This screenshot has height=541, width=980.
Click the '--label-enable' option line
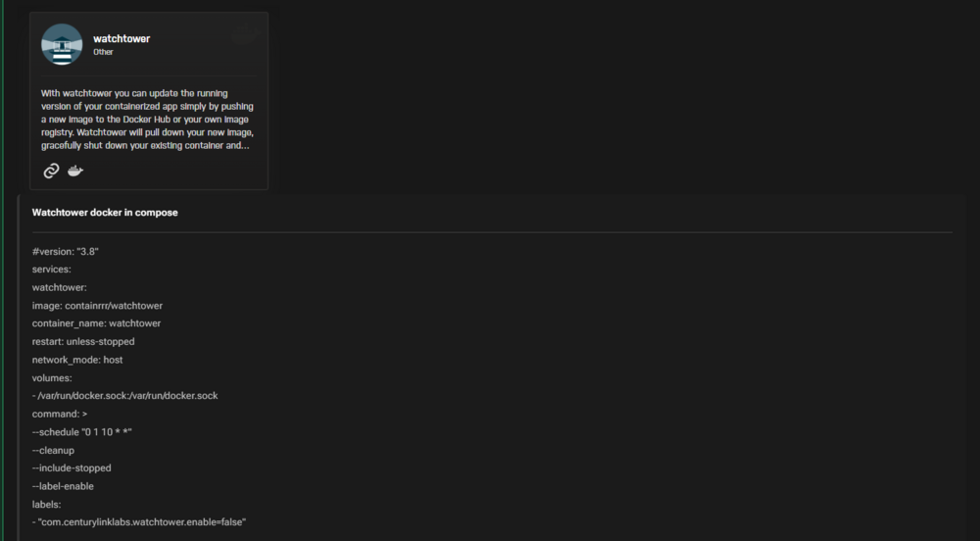click(x=63, y=486)
